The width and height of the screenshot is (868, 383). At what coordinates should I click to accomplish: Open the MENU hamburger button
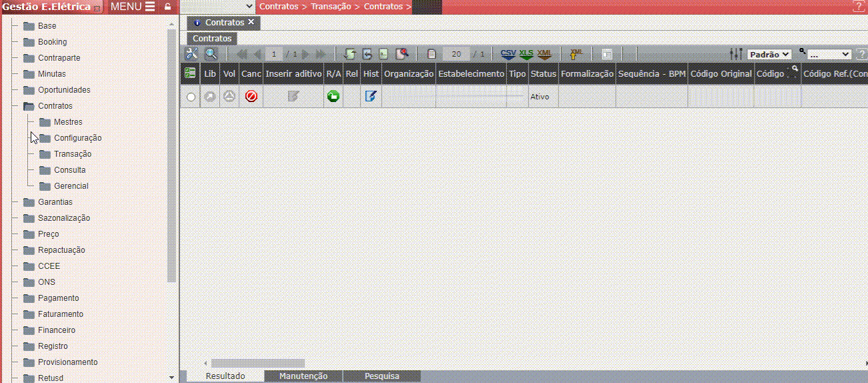tap(133, 7)
